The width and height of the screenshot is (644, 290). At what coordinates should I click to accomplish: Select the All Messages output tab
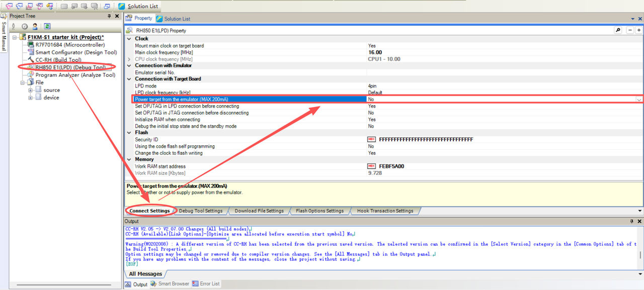click(145, 274)
